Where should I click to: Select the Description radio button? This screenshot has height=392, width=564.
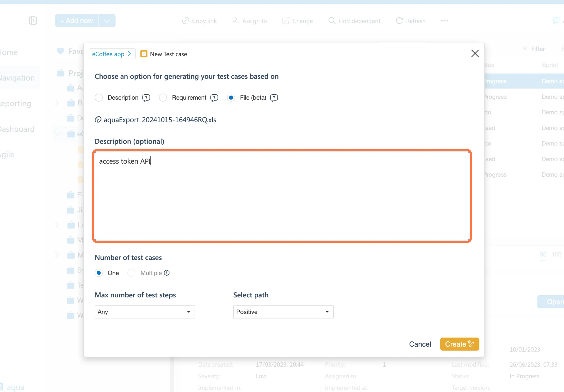(x=99, y=98)
